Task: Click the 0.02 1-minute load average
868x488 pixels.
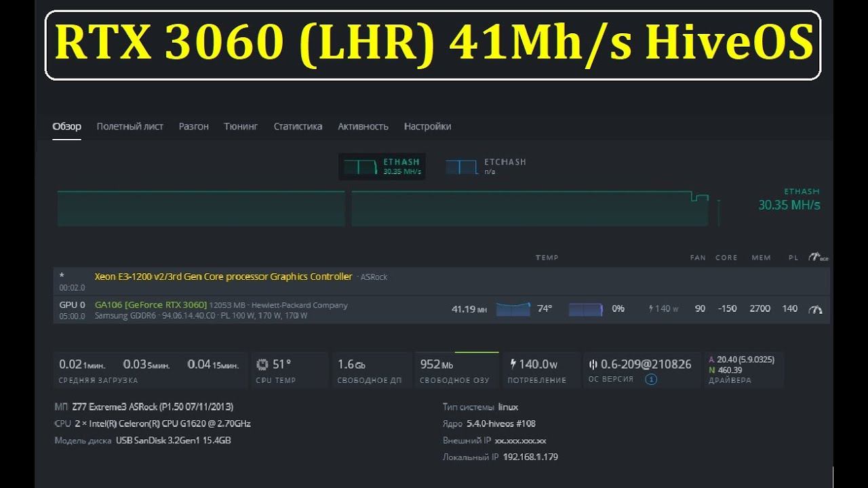Action: pos(81,365)
